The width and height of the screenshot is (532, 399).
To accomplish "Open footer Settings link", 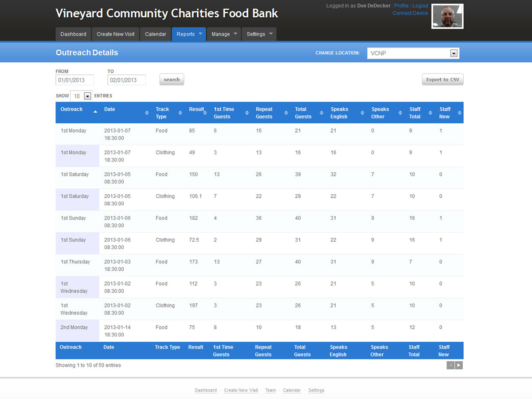I will (316, 390).
